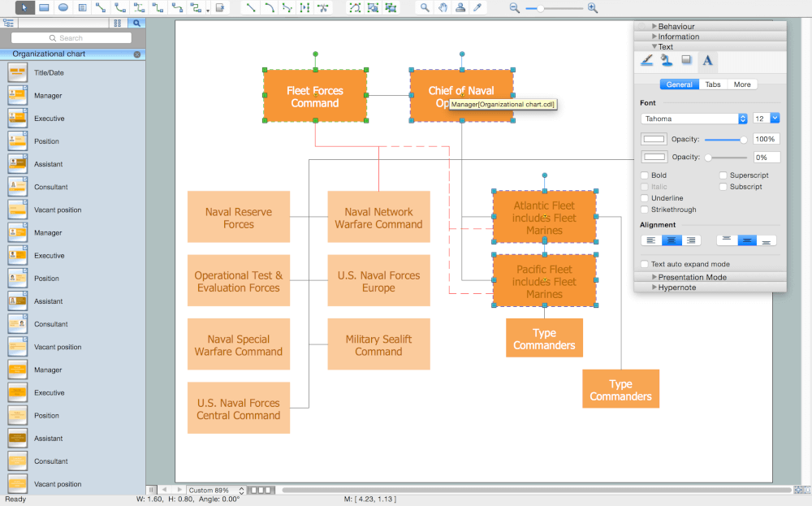Viewport: 812px width, 506px height.
Task: Select the Naval Reserve Forces box
Action: click(x=238, y=217)
